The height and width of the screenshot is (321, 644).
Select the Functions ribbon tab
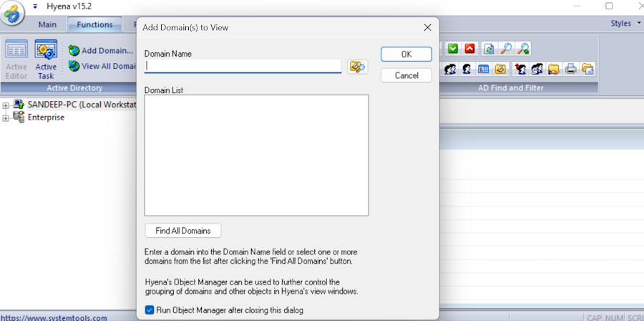pos(95,24)
